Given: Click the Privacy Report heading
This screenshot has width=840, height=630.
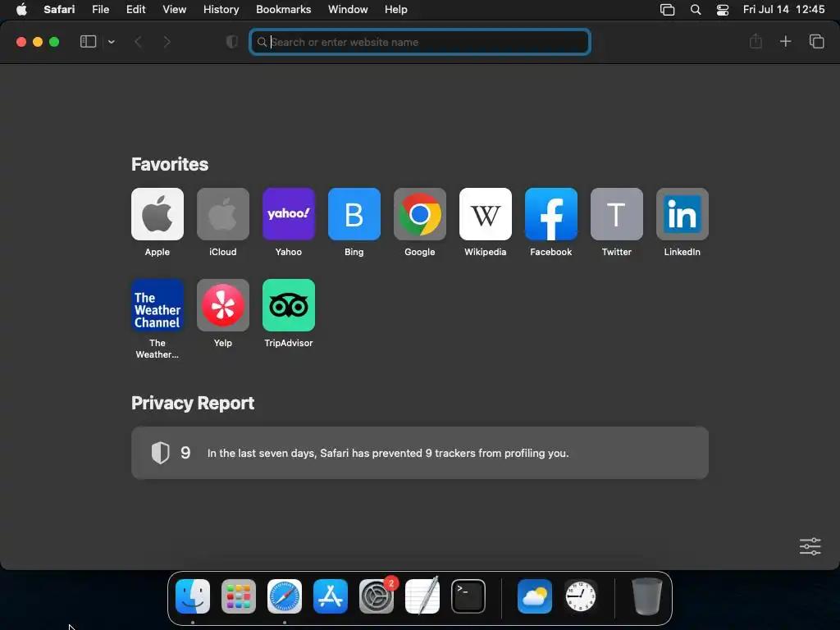Looking at the screenshot, I should tap(193, 403).
